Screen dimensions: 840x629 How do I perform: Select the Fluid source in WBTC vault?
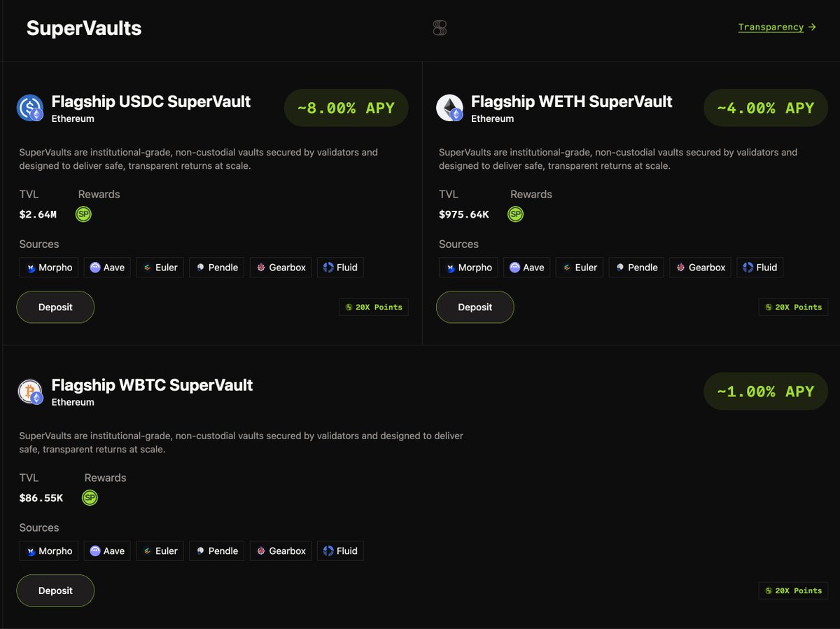tap(340, 551)
